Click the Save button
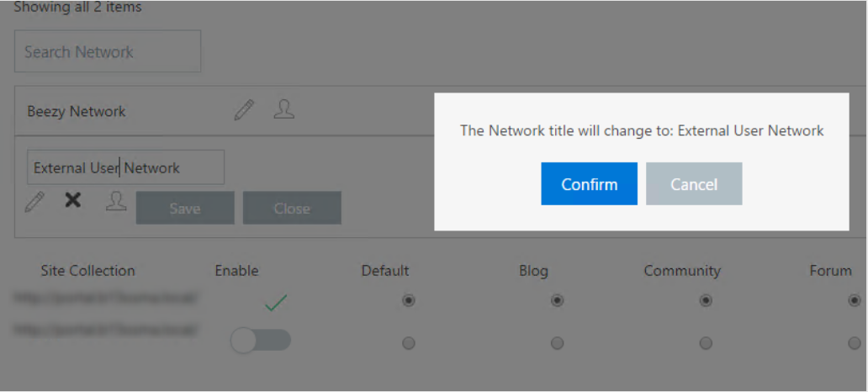This screenshot has width=868, height=392. (185, 208)
